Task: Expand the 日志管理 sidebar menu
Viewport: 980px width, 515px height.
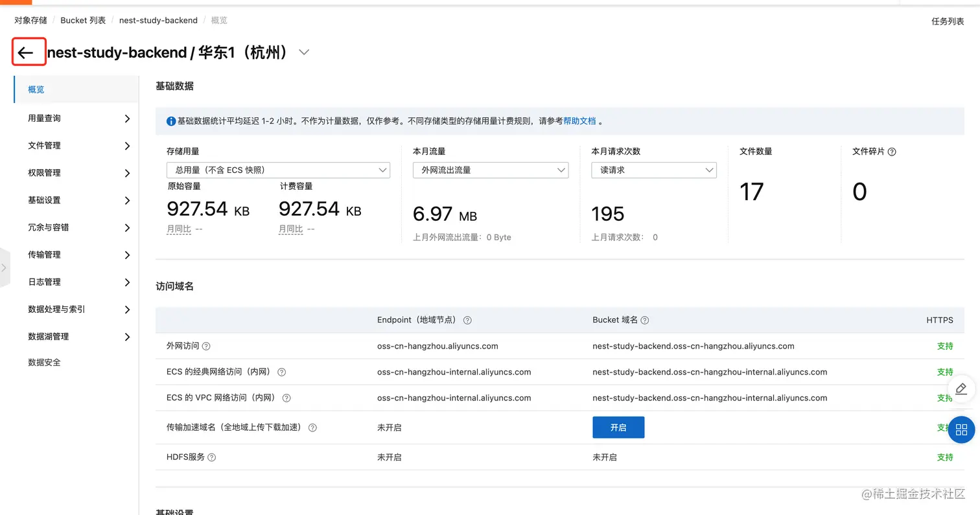Action: [76, 282]
